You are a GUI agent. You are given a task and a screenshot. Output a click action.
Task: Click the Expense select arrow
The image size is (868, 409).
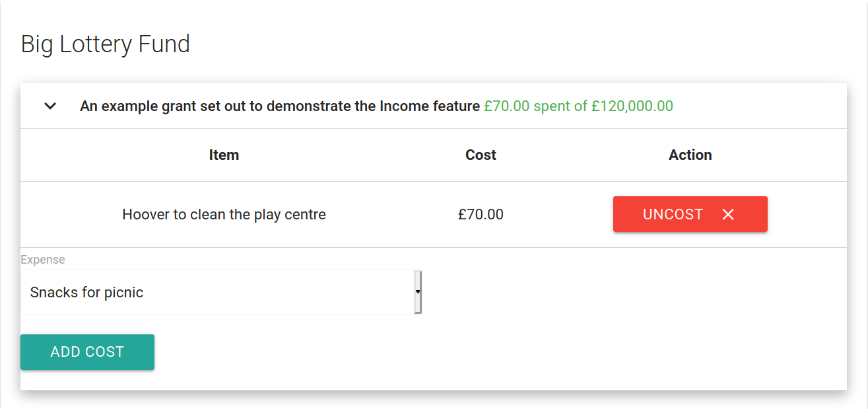coord(418,291)
